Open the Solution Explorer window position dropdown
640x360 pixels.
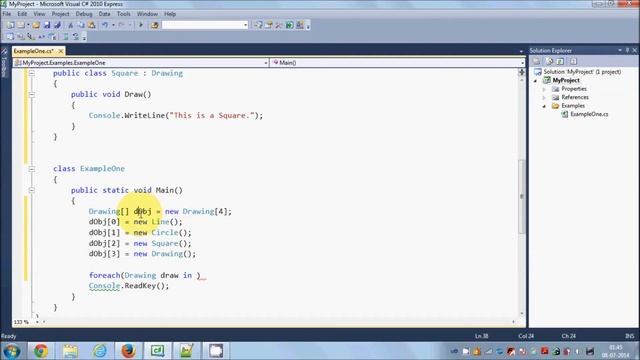[620, 50]
